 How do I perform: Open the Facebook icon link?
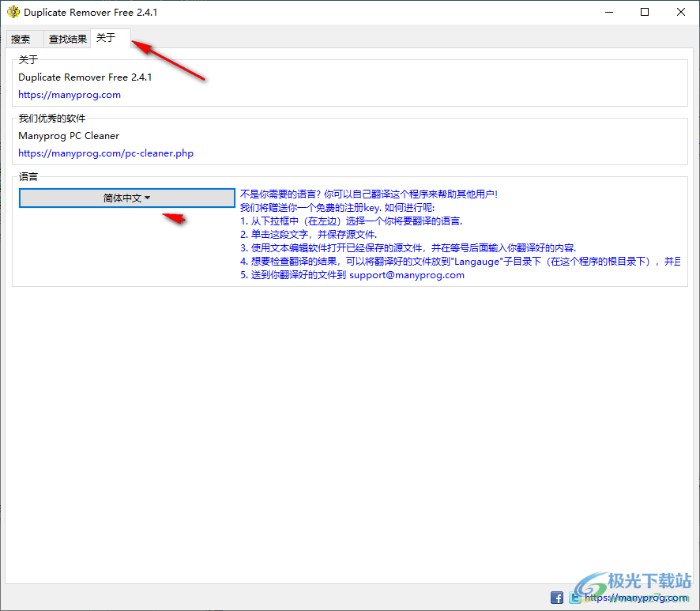(557, 597)
